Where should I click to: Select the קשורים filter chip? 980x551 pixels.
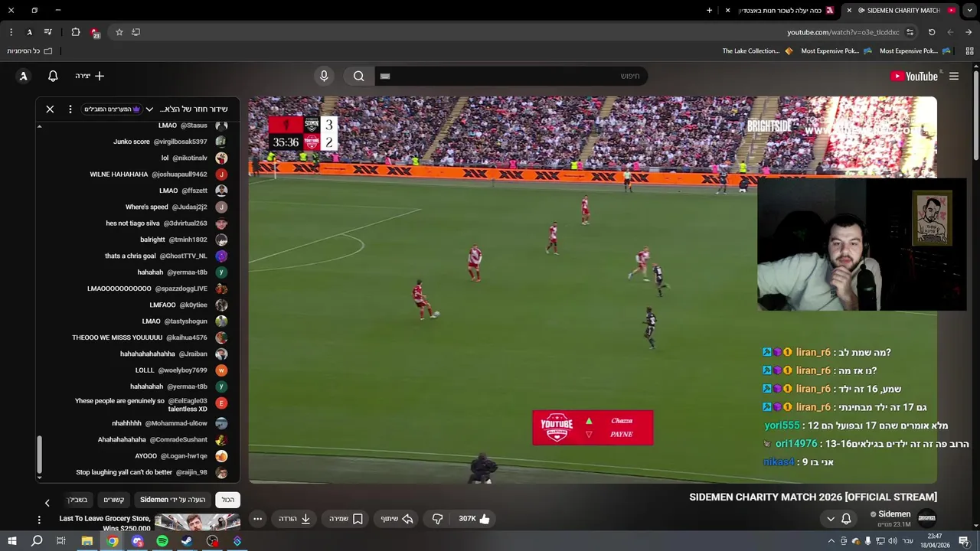point(114,500)
